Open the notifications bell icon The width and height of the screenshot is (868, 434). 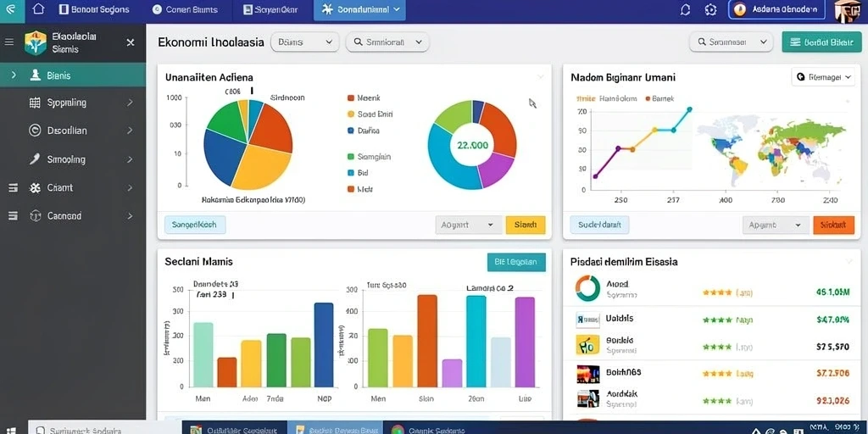[685, 10]
